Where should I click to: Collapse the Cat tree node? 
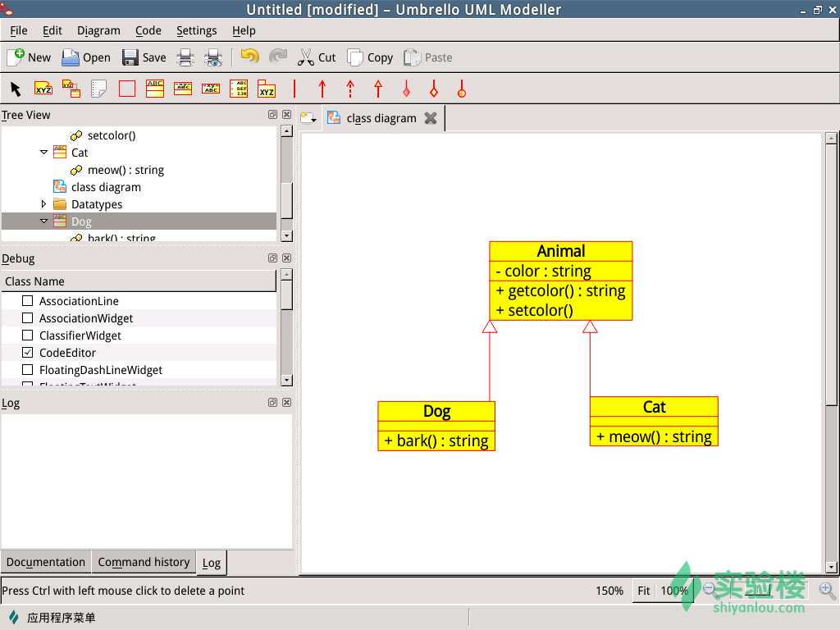[44, 152]
